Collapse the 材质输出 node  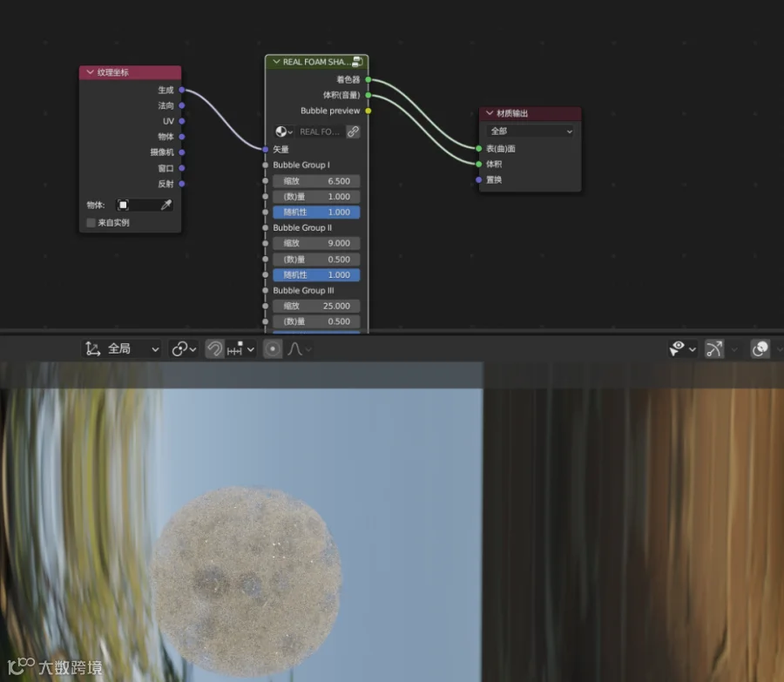[490, 113]
